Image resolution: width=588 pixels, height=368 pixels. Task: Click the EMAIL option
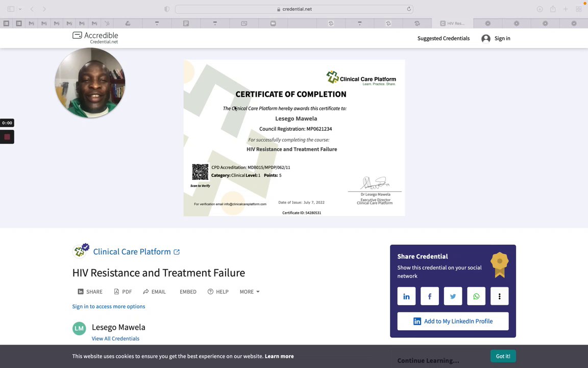[154, 292]
